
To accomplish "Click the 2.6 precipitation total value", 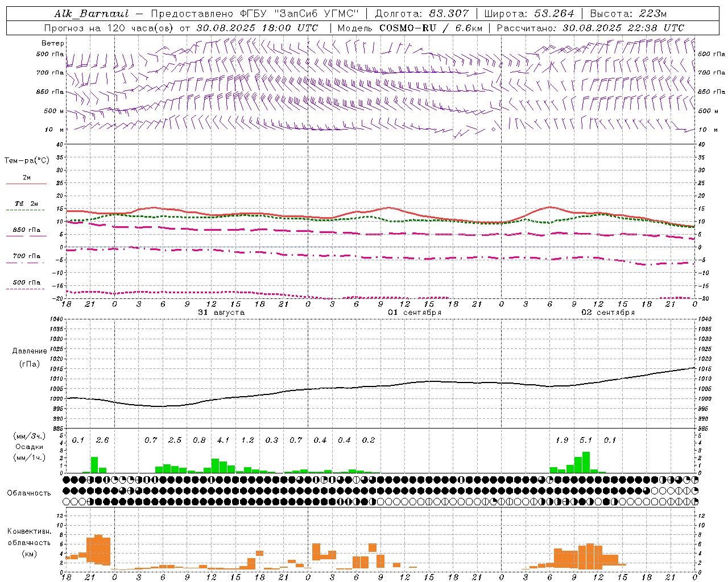I will [x=102, y=440].
